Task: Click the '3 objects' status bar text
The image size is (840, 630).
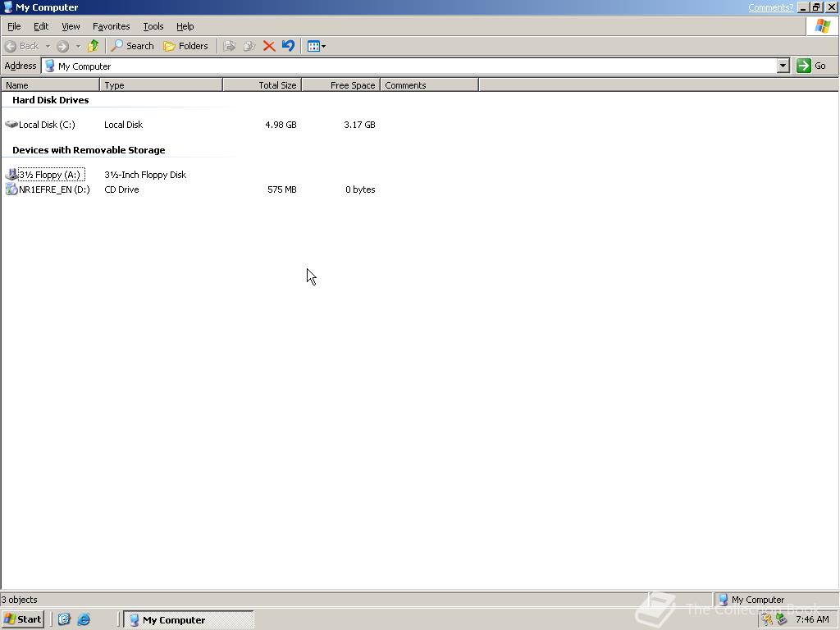Action: click(x=20, y=600)
